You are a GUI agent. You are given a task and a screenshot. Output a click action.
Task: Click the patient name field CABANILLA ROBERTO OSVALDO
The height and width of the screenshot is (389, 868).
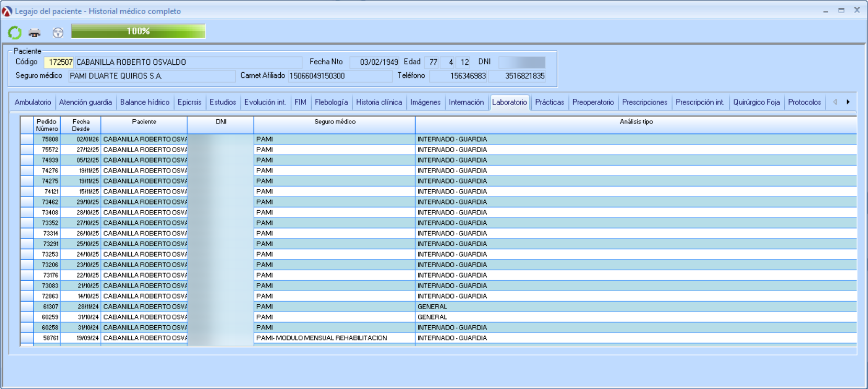tap(188, 62)
